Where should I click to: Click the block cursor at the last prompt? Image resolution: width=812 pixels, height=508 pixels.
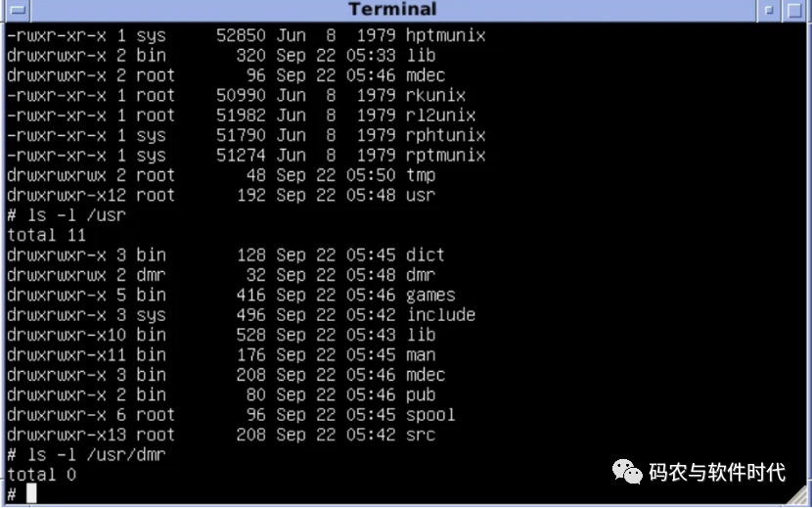[x=31, y=493]
